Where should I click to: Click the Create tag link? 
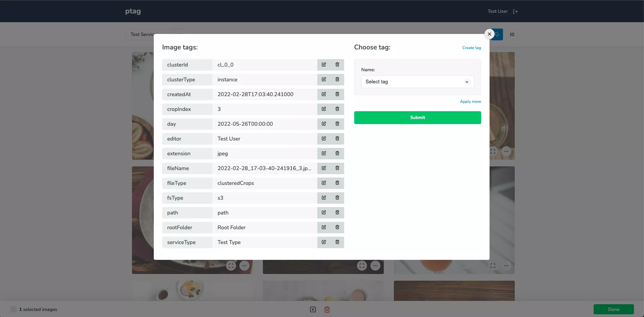pos(471,48)
